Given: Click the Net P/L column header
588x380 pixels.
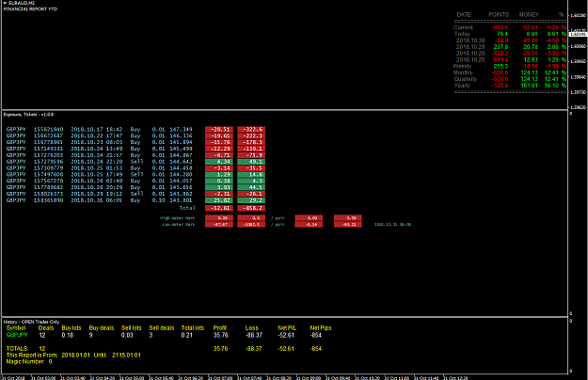Looking at the screenshot, I should [287, 328].
